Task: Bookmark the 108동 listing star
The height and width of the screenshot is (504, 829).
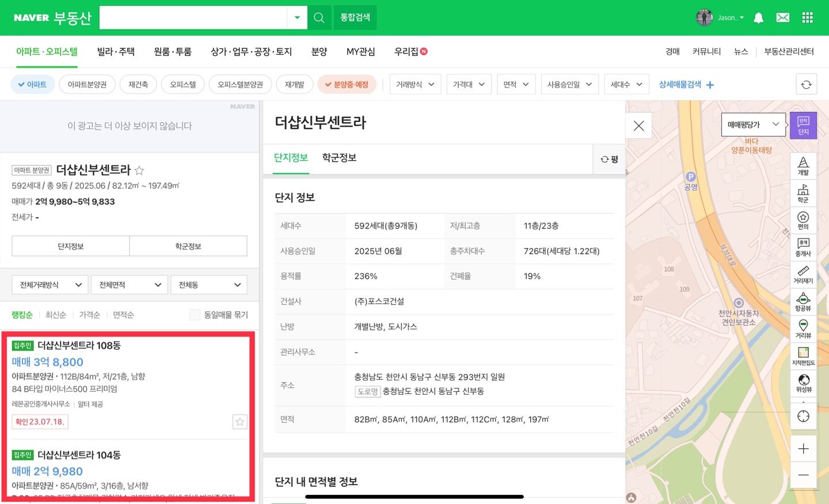Action: [240, 422]
